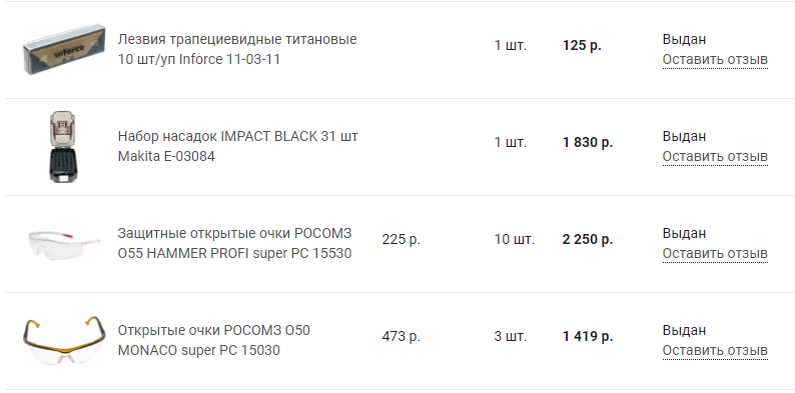Select the 125 р. total price
The image size is (795, 393).
click(582, 46)
